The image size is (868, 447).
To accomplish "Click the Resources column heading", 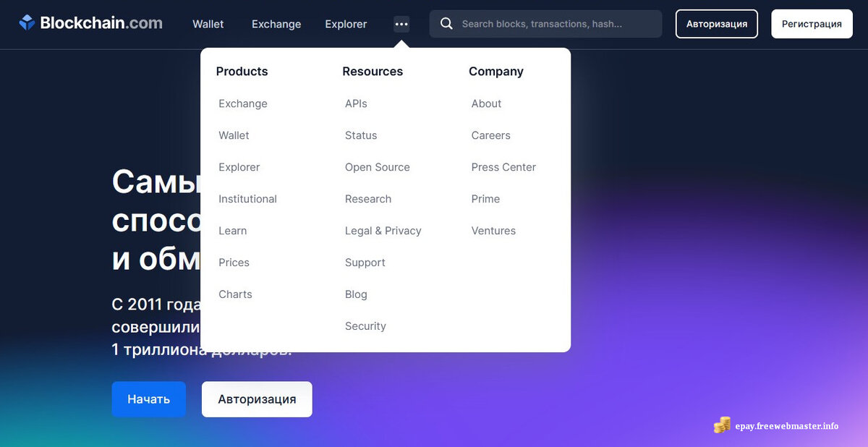I will click(373, 72).
